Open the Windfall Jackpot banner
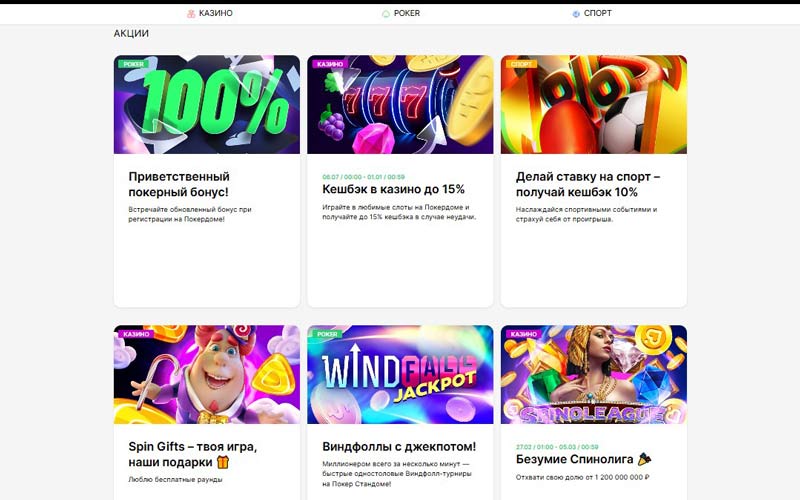Viewport: 800px width, 500px height. click(400, 374)
